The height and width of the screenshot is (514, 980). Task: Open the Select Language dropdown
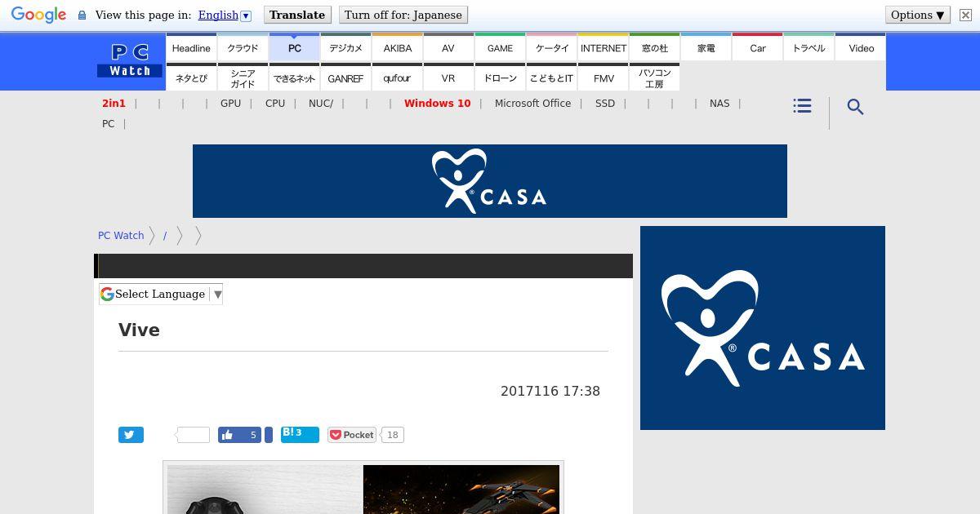tap(161, 294)
